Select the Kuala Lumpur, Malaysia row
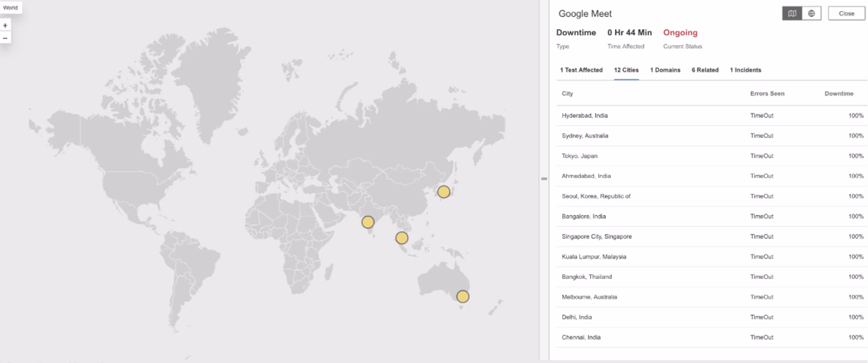The image size is (868, 363). coord(712,257)
